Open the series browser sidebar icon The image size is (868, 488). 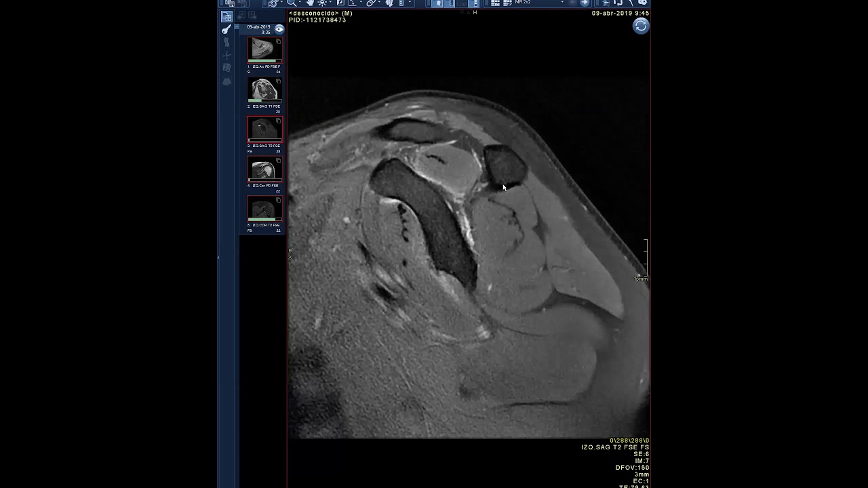pyautogui.click(x=226, y=16)
